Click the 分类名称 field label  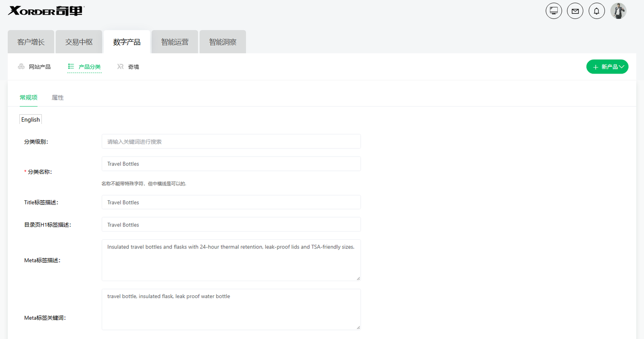pyautogui.click(x=40, y=172)
